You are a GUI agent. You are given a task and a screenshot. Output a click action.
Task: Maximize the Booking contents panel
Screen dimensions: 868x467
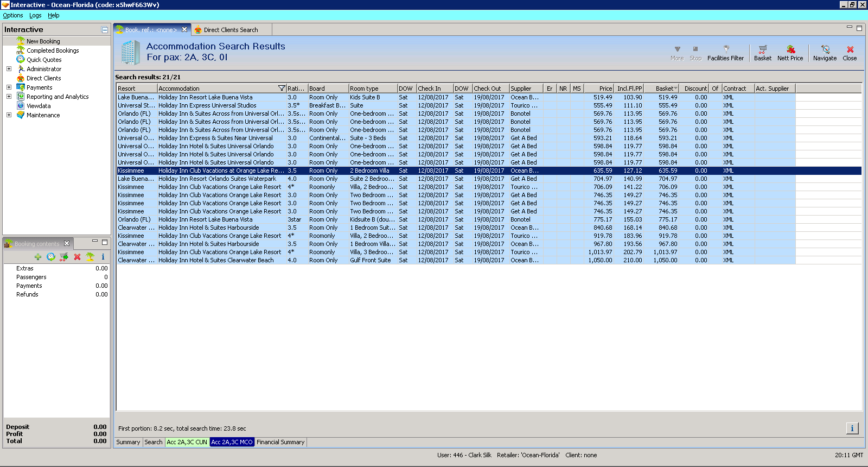(105, 242)
